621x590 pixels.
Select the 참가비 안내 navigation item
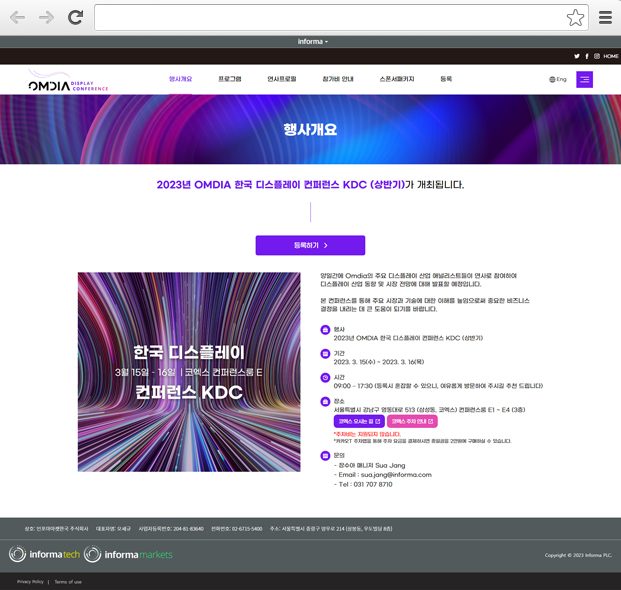pos(338,79)
